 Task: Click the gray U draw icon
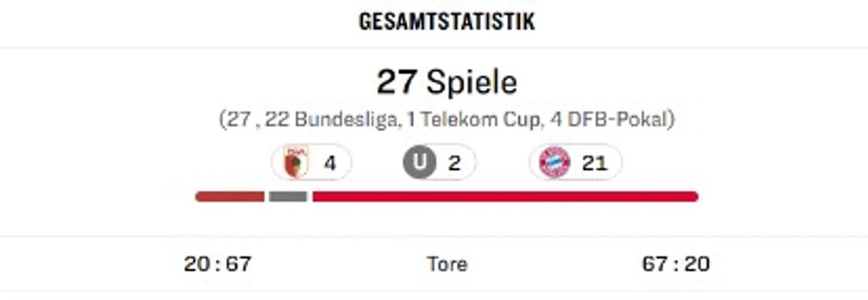tap(419, 162)
